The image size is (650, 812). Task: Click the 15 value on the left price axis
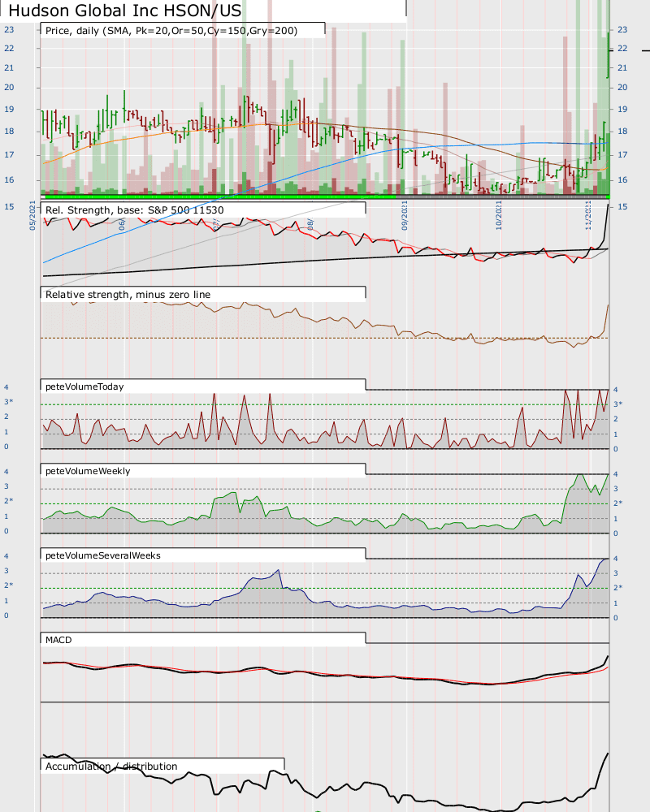9,206
